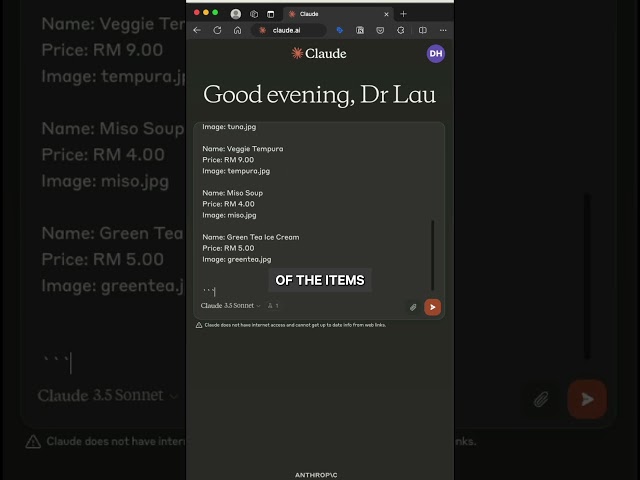Click the text 'Image: miso.jpg'
The width and height of the screenshot is (640, 480).
point(229,215)
